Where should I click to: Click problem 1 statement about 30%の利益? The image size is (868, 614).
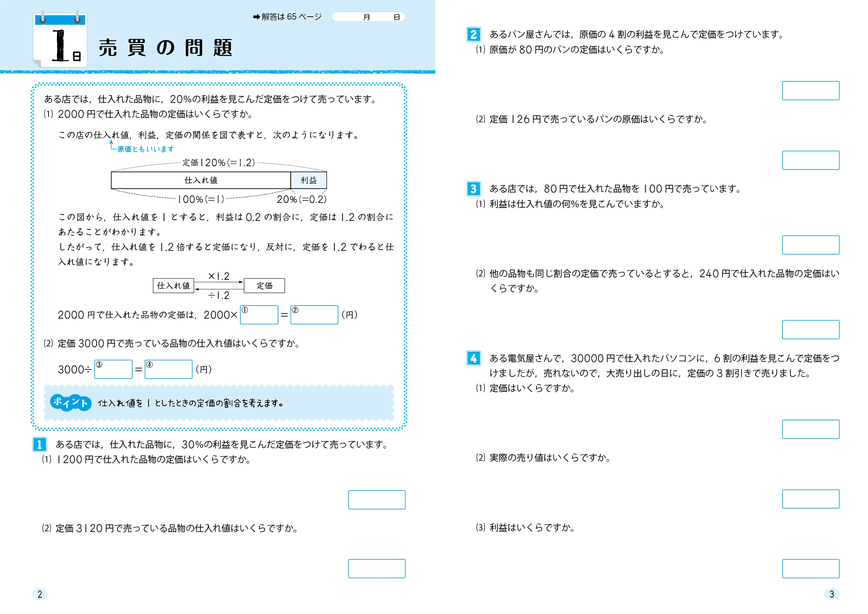click(x=222, y=444)
